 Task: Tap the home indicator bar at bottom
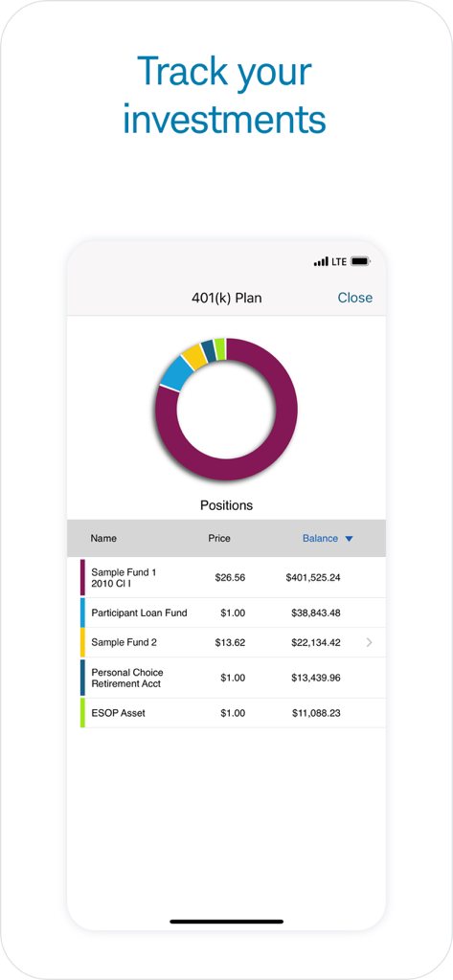[x=226, y=922]
